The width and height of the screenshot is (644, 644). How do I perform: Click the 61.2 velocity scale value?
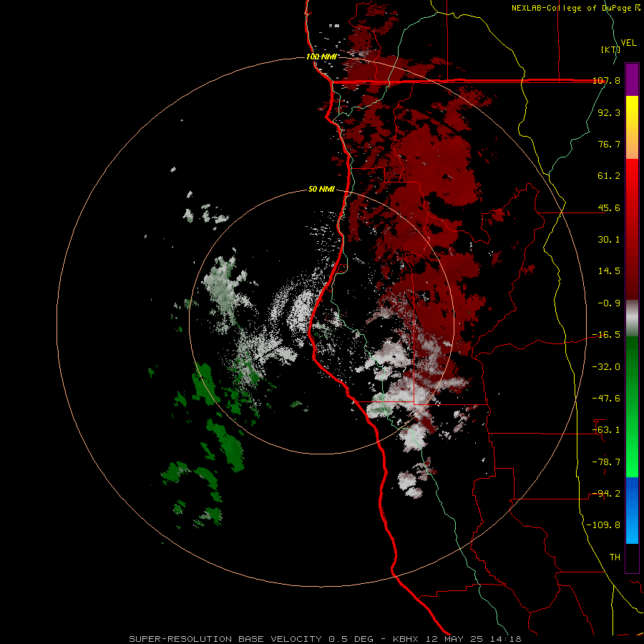[609, 176]
